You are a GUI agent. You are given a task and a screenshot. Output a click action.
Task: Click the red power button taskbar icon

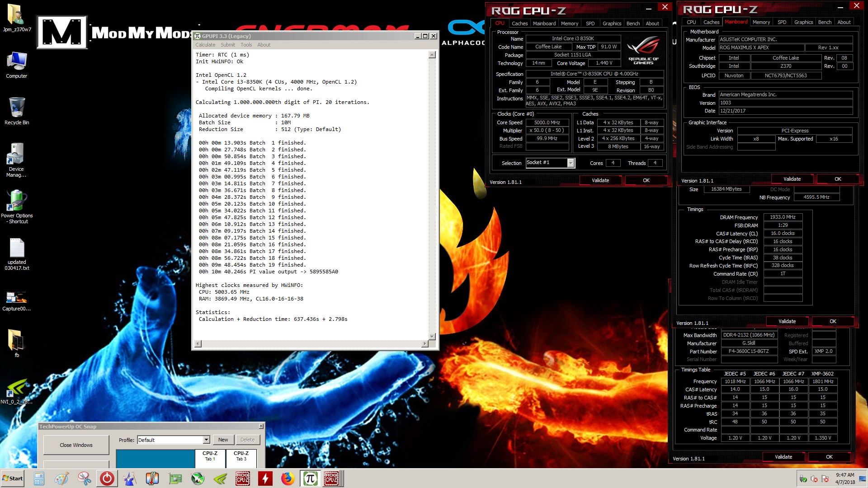point(107,479)
